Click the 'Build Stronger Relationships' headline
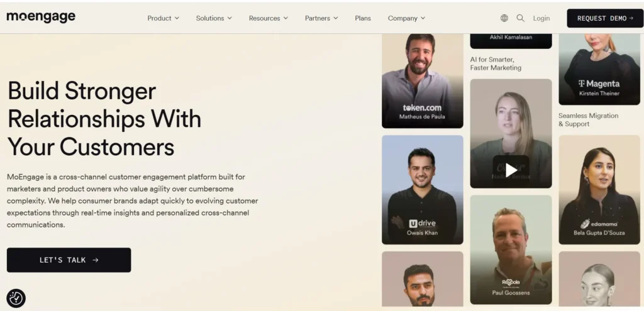 click(x=104, y=119)
